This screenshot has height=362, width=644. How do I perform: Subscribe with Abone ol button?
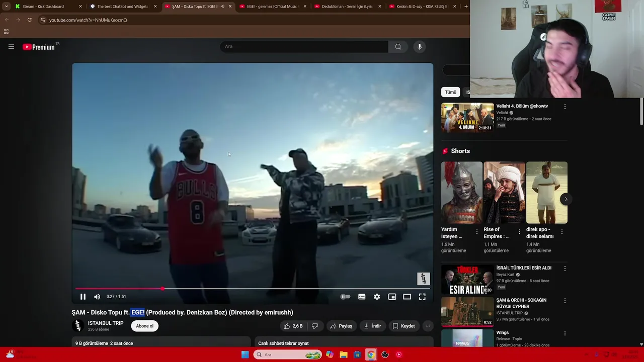click(x=145, y=326)
